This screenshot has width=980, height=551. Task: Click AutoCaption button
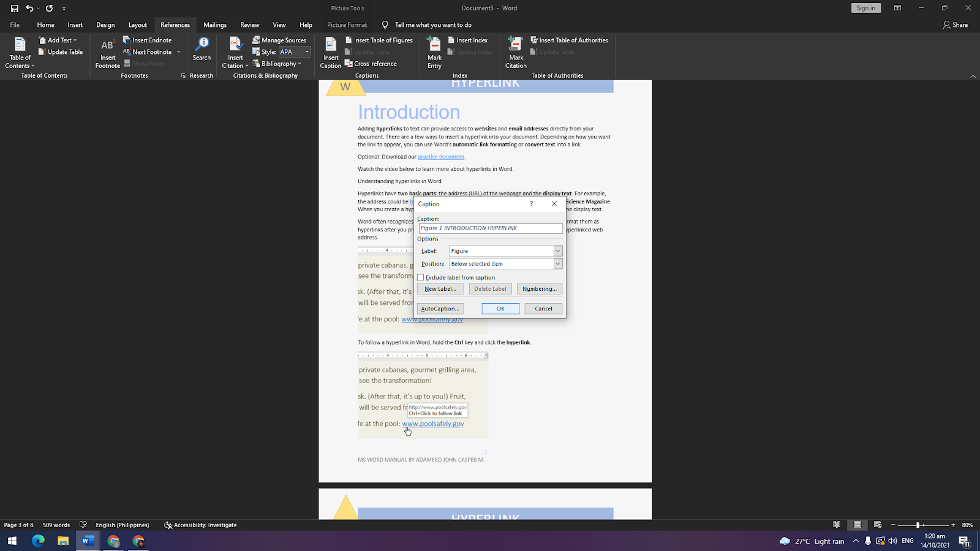[x=440, y=309]
